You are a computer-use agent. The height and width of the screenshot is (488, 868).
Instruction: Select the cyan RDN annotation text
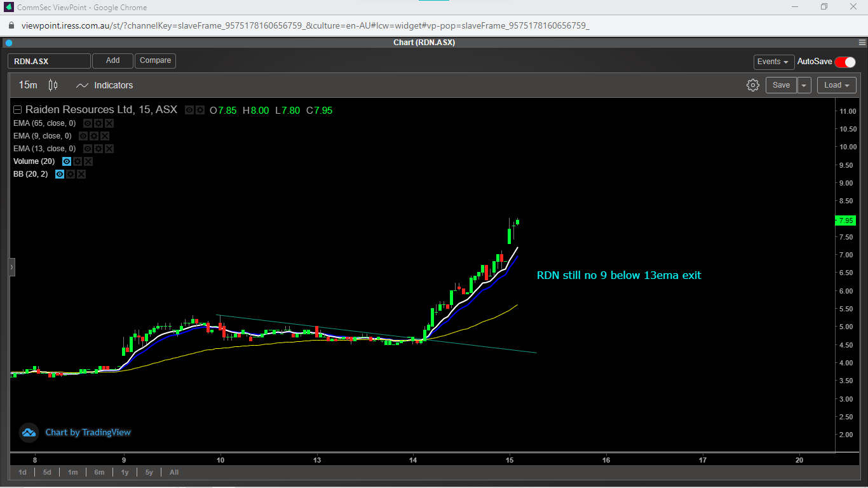click(x=619, y=276)
